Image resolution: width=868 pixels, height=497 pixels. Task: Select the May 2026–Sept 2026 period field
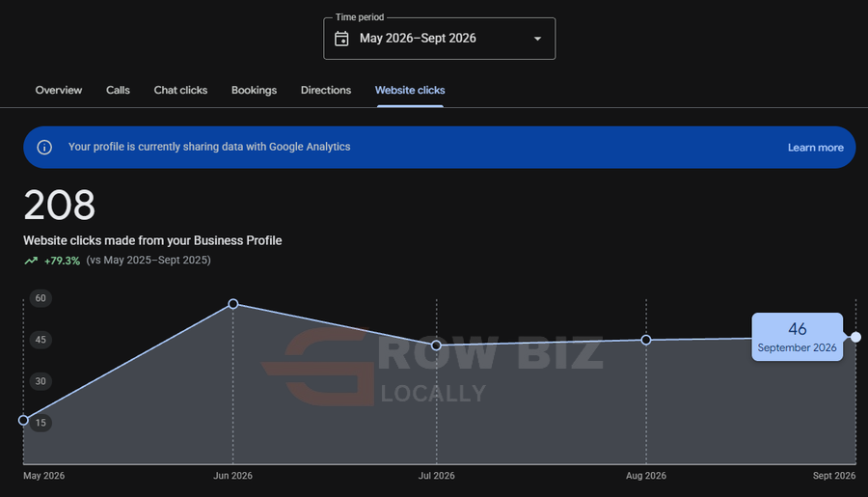[x=439, y=39]
